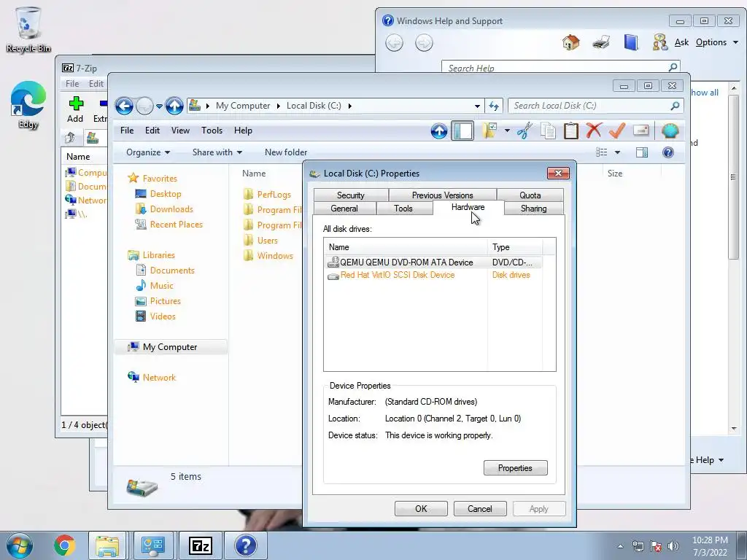Screen dimensions: 747x560
Task: Select QEMU QEMU DVD-ROM ATA Device row
Action: pos(433,262)
